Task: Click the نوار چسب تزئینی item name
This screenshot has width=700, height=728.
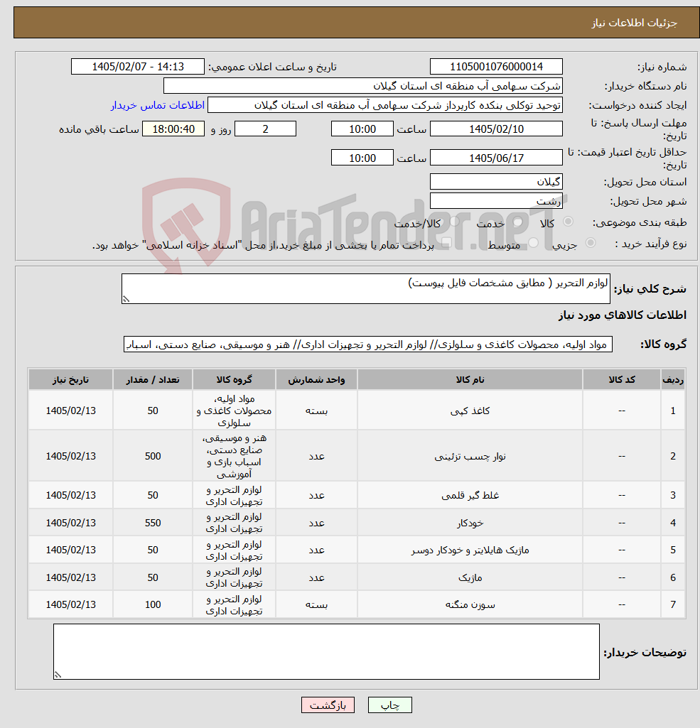Action: (x=470, y=457)
